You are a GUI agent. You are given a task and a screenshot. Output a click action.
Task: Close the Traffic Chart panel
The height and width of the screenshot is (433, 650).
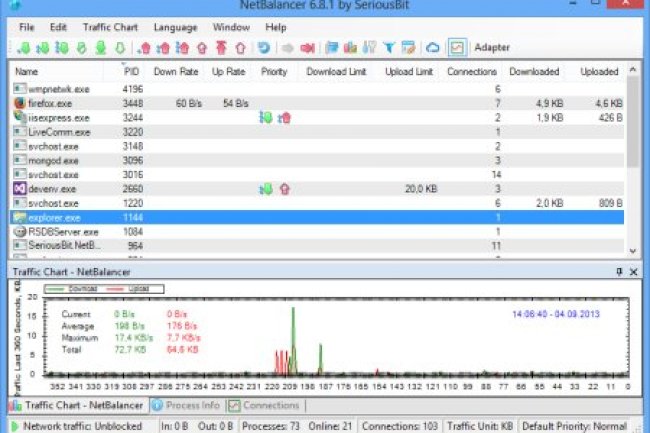[x=632, y=272]
